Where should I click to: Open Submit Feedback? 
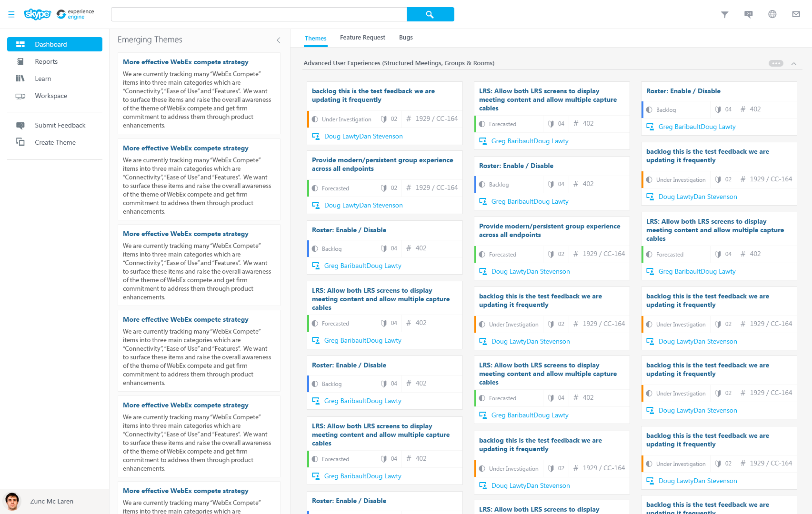pyautogui.click(x=60, y=125)
